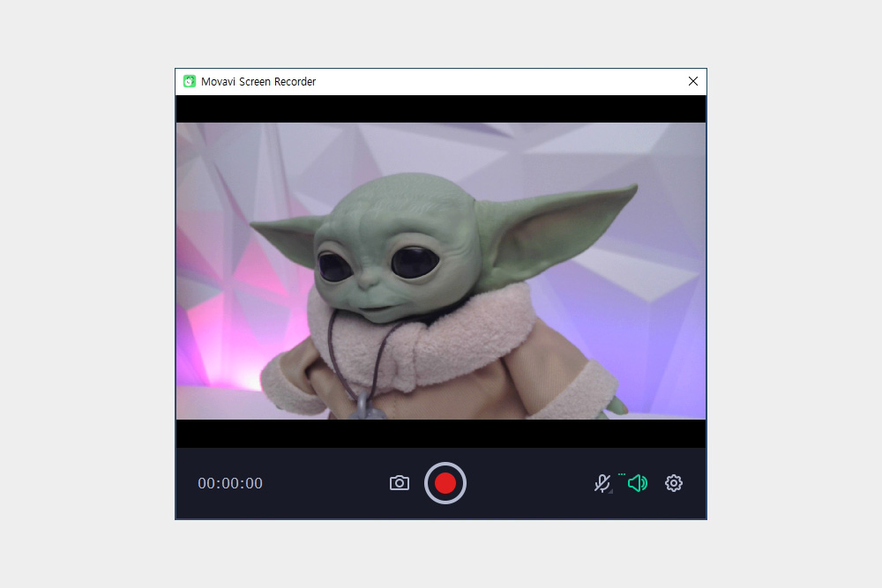The image size is (882, 588).
Task: Click the webcam preview video area
Action: (x=441, y=271)
